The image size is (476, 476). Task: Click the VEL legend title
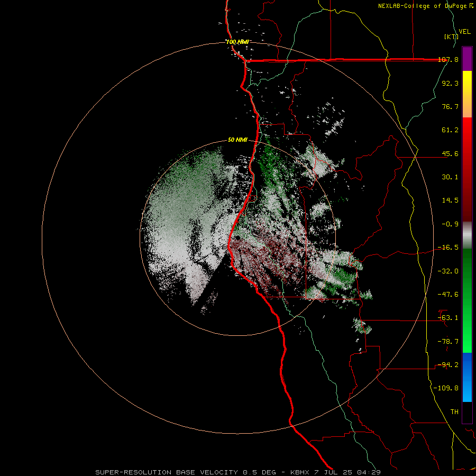point(464,32)
